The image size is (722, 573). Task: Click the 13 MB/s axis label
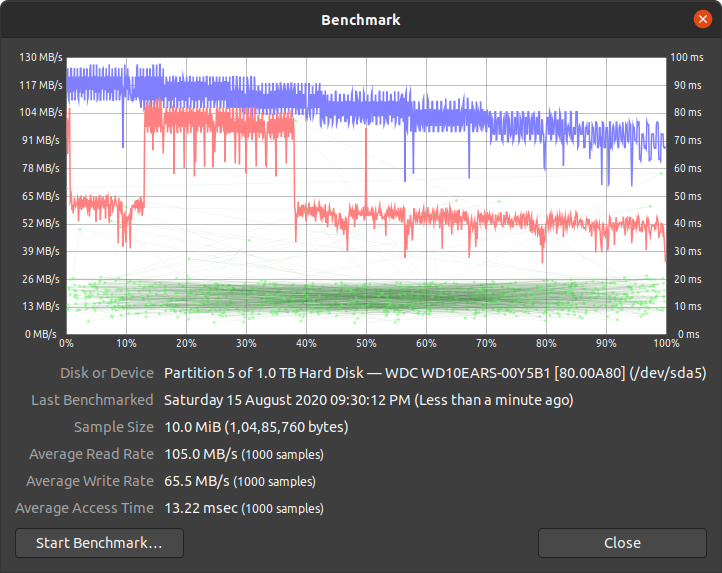[41, 306]
